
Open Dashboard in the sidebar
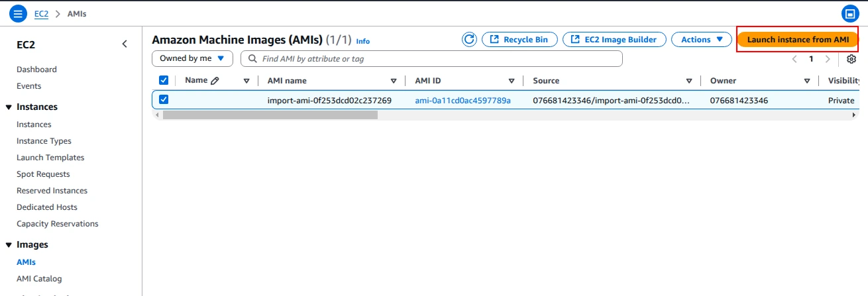[36, 70]
